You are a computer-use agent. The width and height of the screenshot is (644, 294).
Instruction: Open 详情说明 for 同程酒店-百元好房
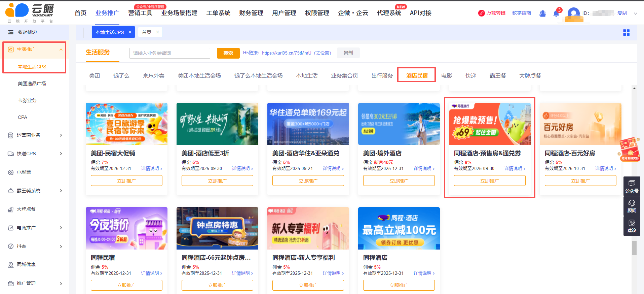coord(606,168)
